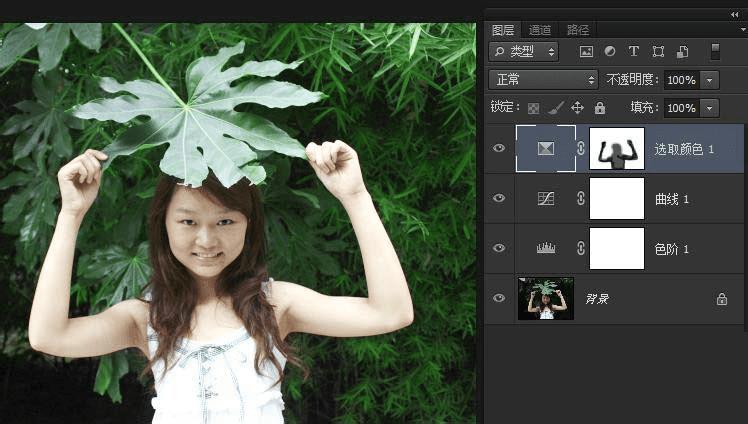
Task: Click the lock position move icon
Action: point(577,108)
